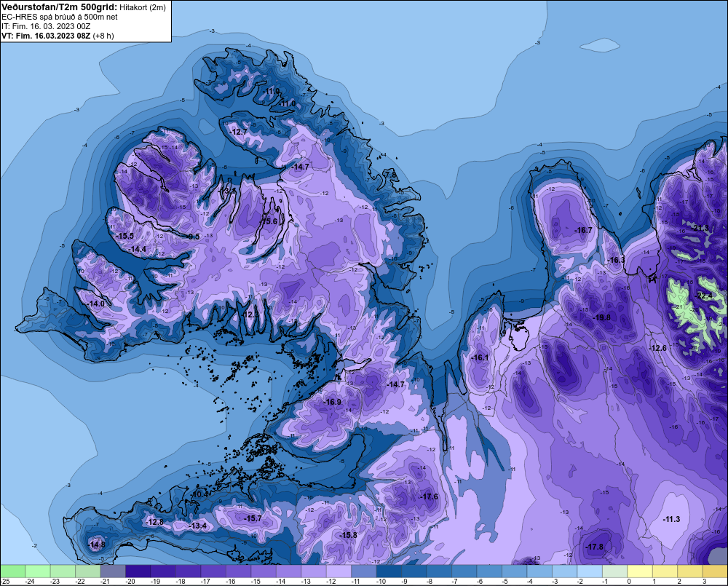Click the -17.6 temperature label
Screen dimensions: 728x586
429,497
